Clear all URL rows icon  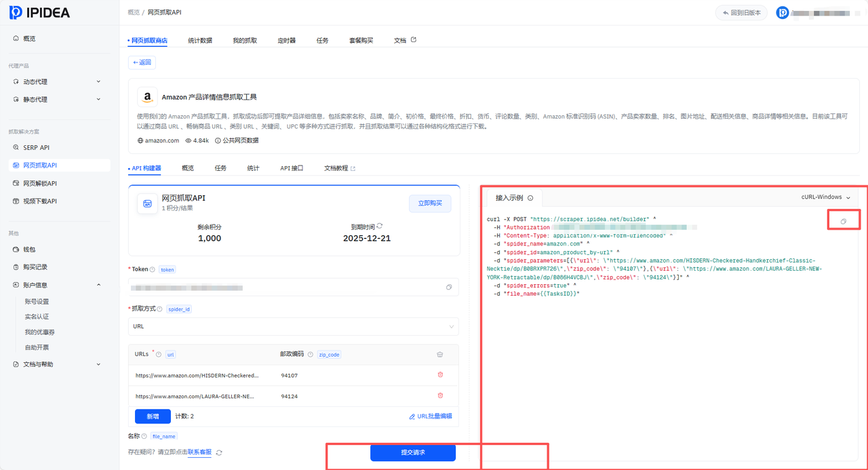pyautogui.click(x=440, y=354)
